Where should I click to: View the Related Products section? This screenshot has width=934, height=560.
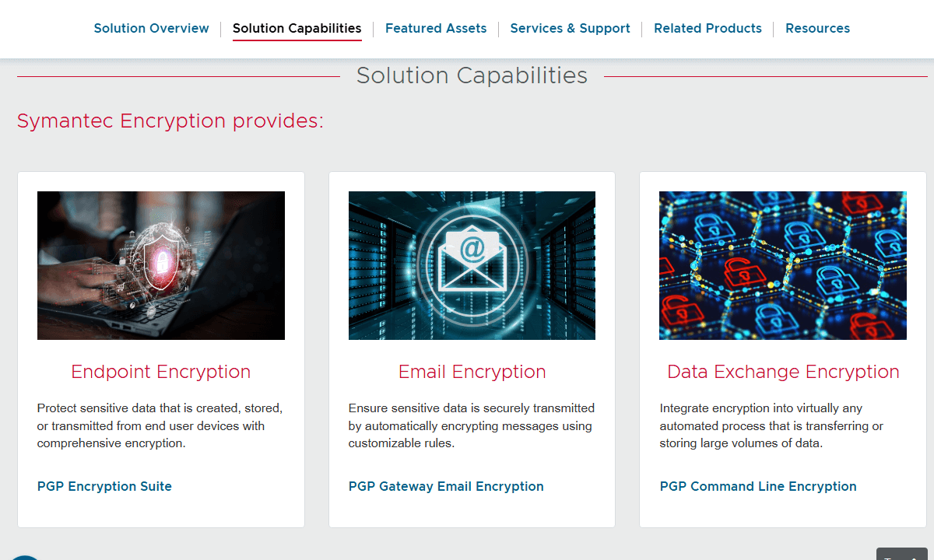click(707, 28)
